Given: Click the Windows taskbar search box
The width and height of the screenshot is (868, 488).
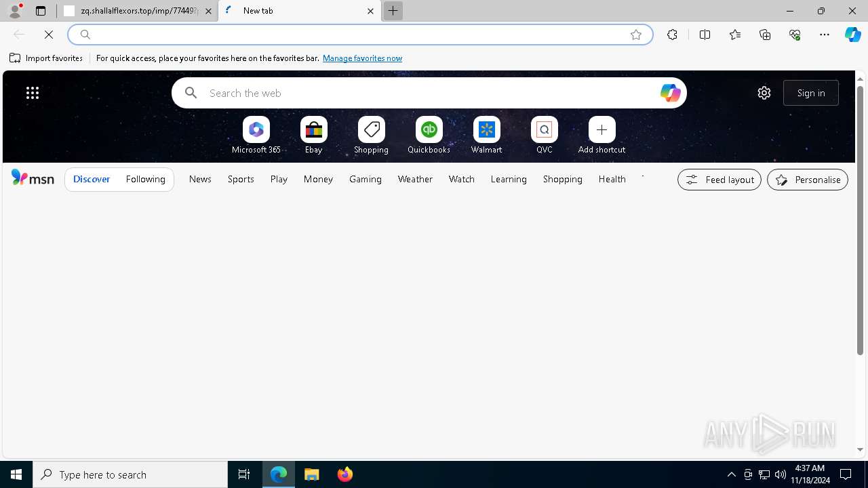Looking at the screenshot, I should [x=130, y=474].
